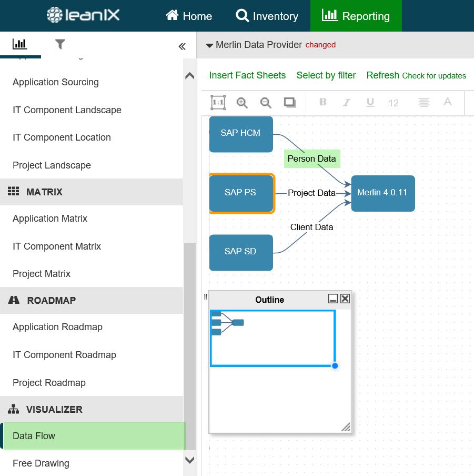The width and height of the screenshot is (474, 476).
Task: Reset zoom to actual size 1:1
Action: pyautogui.click(x=218, y=102)
